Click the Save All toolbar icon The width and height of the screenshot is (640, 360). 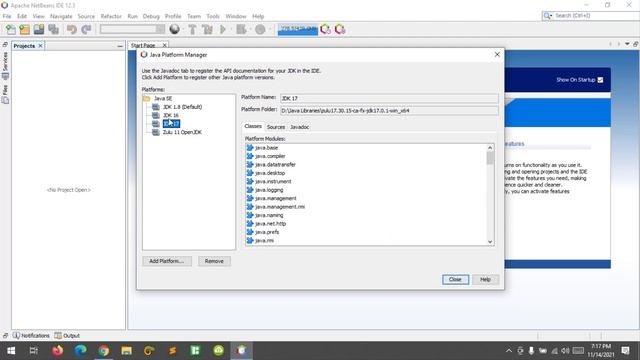click(x=53, y=29)
